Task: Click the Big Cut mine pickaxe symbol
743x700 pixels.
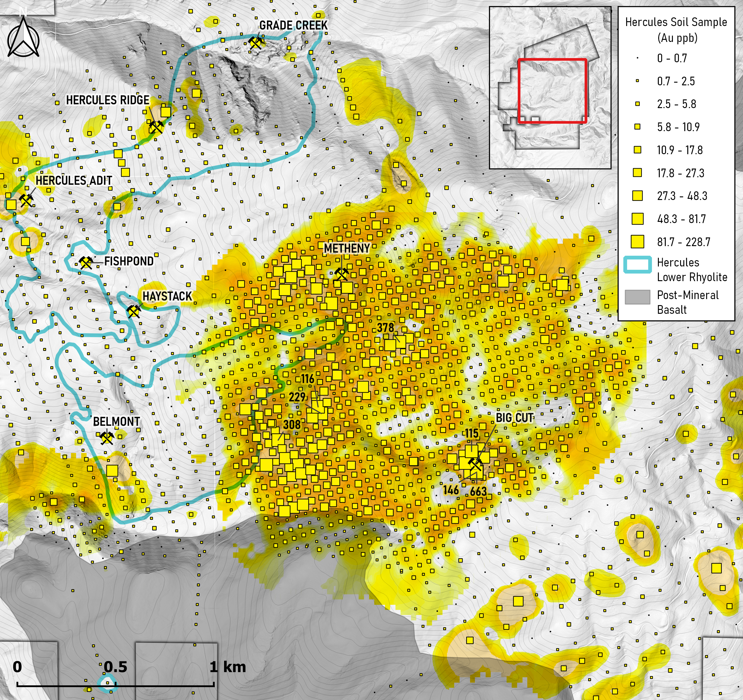Action: point(475,465)
